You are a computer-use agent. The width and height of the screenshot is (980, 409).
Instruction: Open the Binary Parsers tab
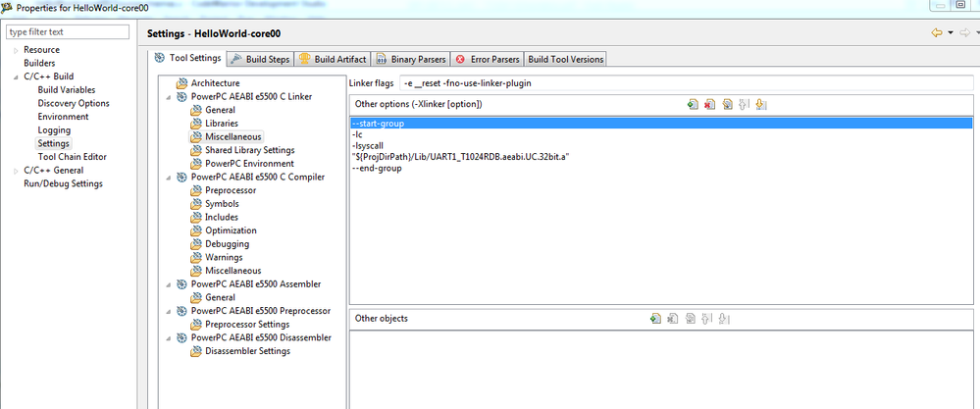[x=411, y=59]
